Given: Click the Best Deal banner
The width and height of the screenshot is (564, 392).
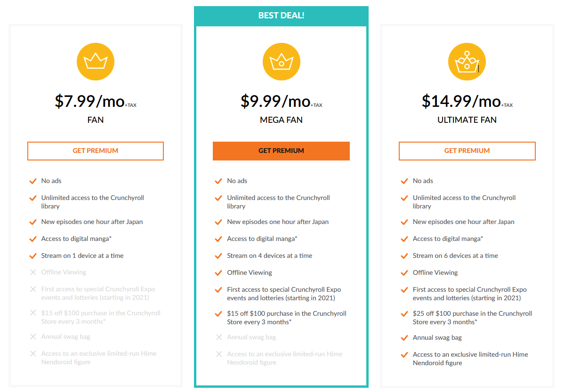Looking at the screenshot, I should [281, 16].
